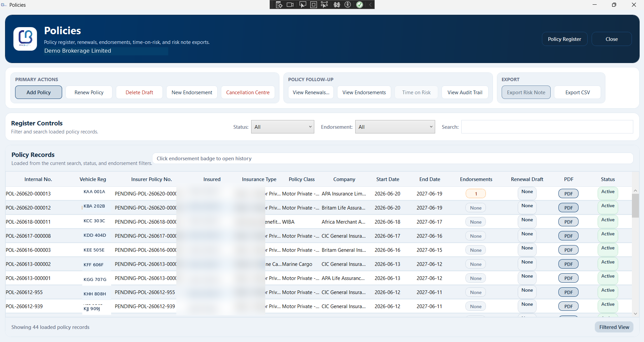Open View Audit Trail
This screenshot has width=644, height=342.
click(465, 92)
